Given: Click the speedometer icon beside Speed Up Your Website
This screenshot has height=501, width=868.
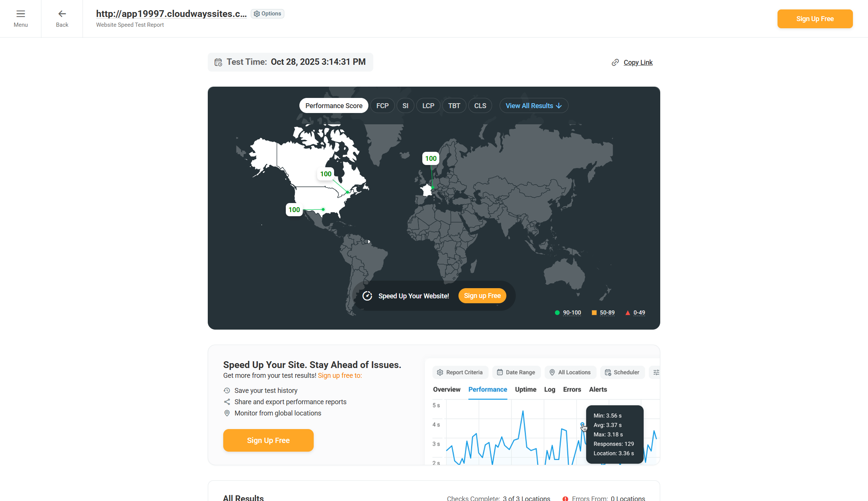Looking at the screenshot, I should point(367,296).
